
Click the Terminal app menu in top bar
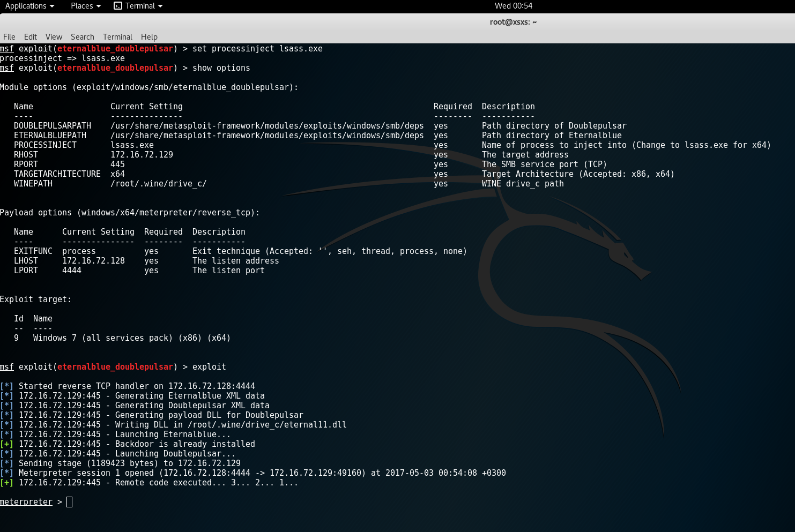[x=138, y=6]
